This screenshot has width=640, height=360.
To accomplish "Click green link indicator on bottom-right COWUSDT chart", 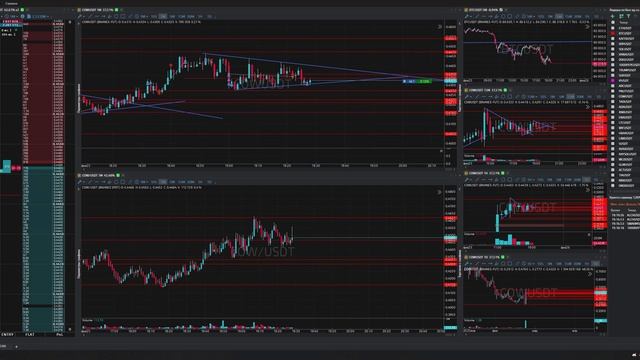I will 503,258.
